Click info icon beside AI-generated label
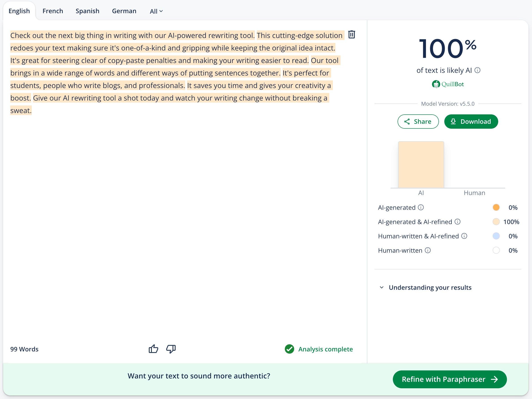 pyautogui.click(x=421, y=207)
